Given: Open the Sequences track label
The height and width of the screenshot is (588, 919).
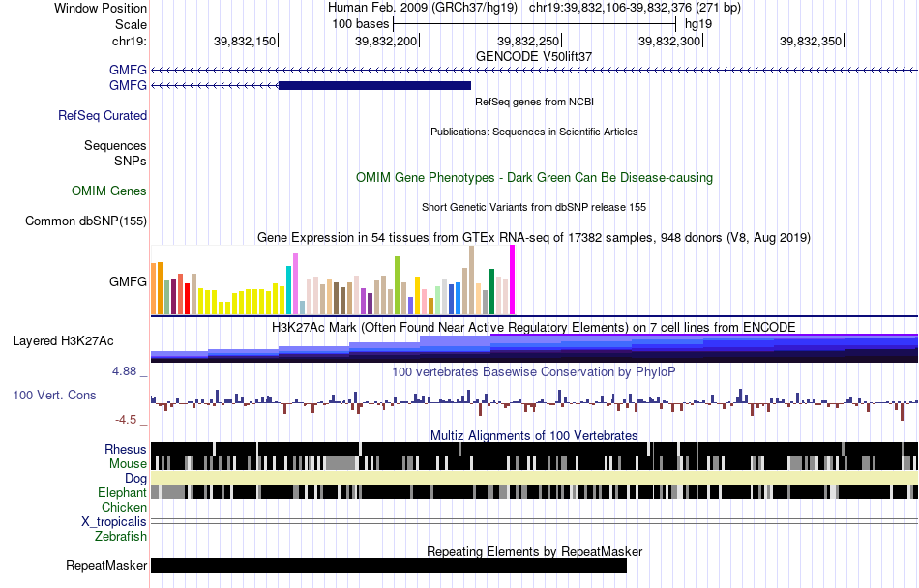Looking at the screenshot, I should 115,145.
